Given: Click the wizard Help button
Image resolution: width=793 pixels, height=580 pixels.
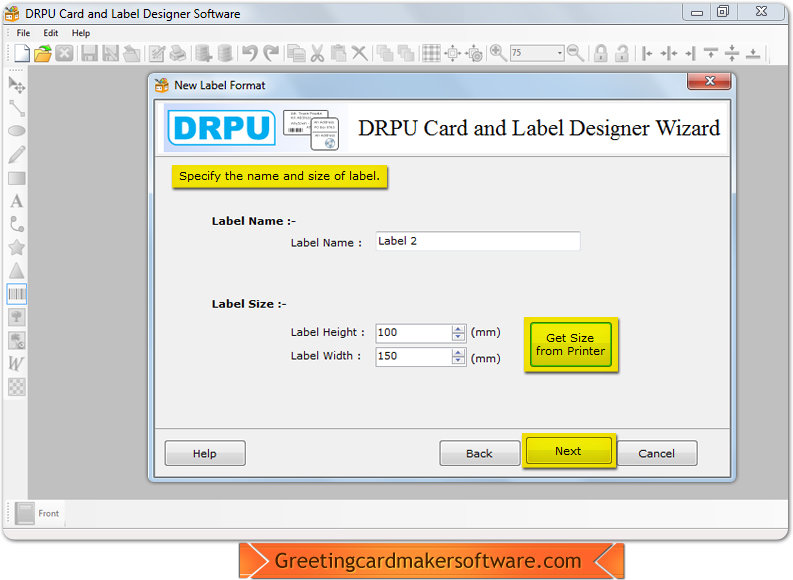Looking at the screenshot, I should (x=205, y=453).
